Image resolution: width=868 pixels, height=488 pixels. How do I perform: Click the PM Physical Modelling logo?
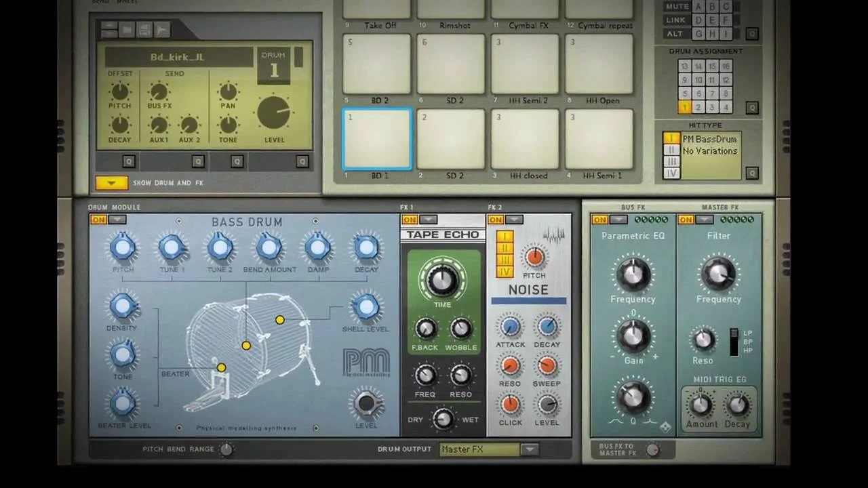coord(366,363)
